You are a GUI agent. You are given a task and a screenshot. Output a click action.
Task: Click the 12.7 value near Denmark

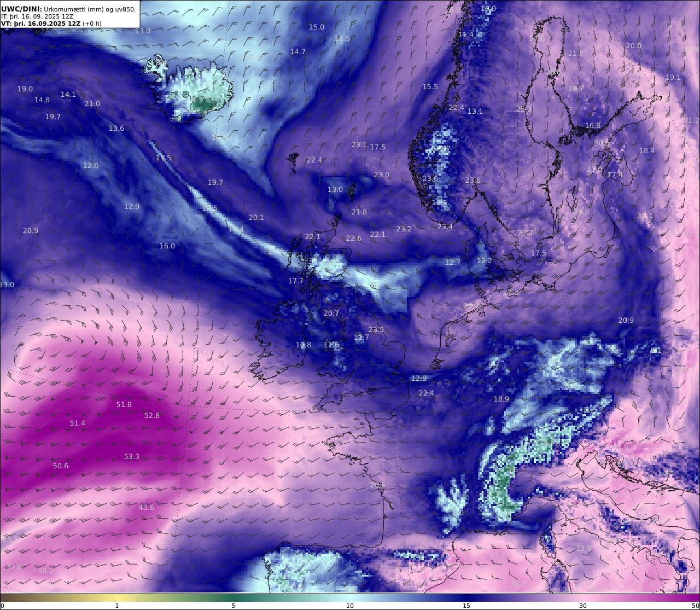(x=453, y=262)
